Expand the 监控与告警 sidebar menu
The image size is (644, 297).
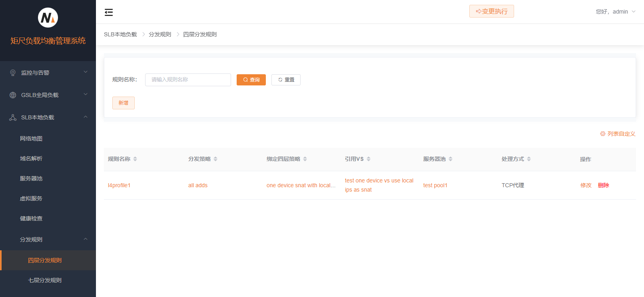[48, 73]
